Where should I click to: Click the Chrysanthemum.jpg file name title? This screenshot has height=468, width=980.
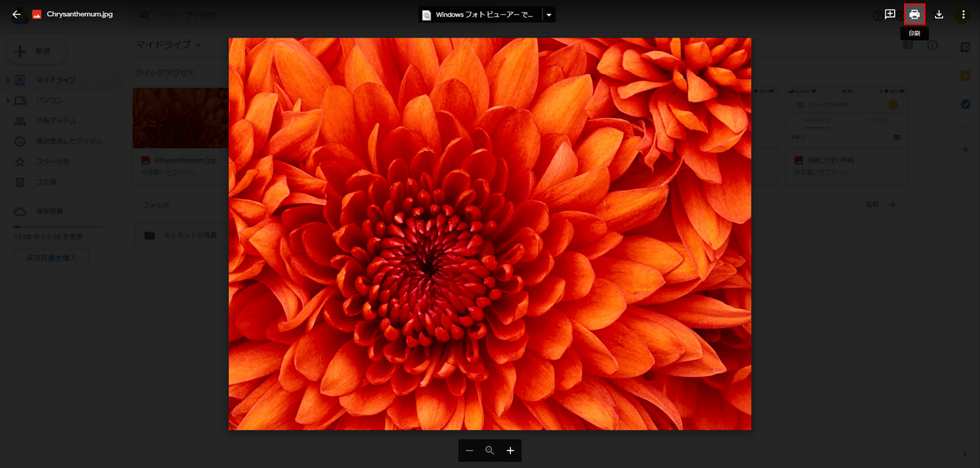[x=79, y=14]
